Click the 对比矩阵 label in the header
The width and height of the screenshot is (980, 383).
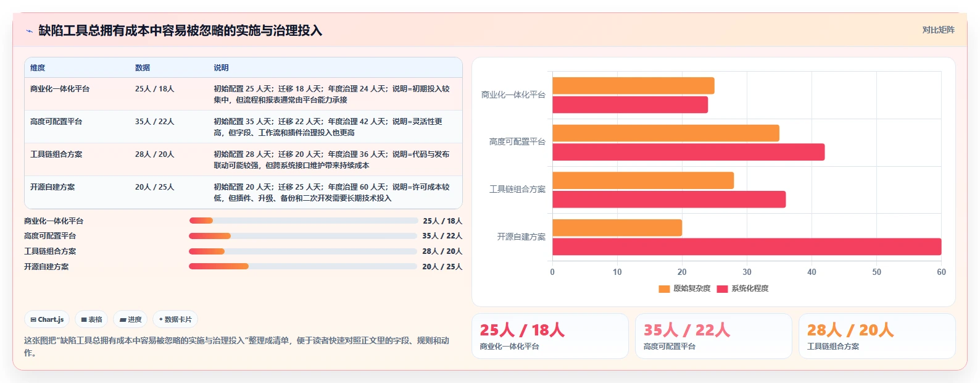(x=938, y=30)
